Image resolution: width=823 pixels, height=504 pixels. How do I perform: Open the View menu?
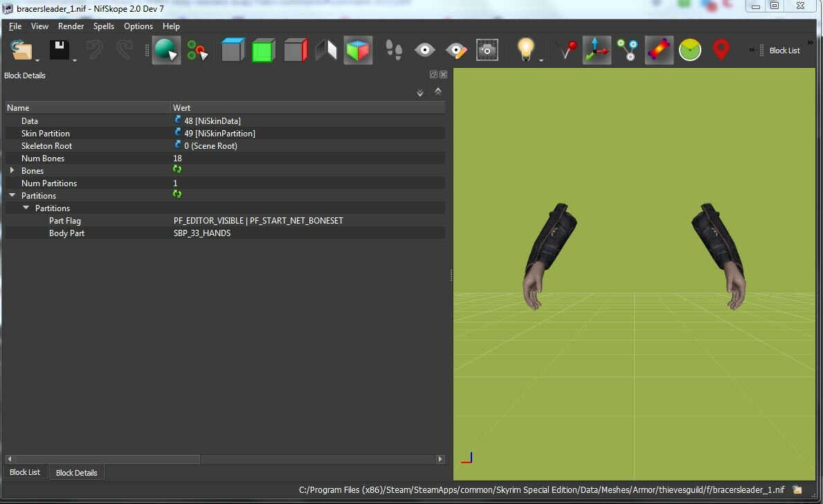[40, 26]
